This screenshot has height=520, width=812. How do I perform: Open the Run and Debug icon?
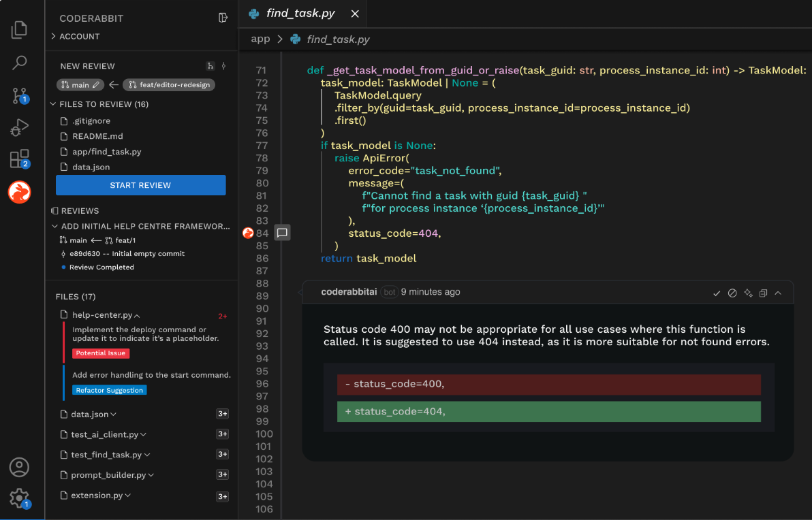19,127
